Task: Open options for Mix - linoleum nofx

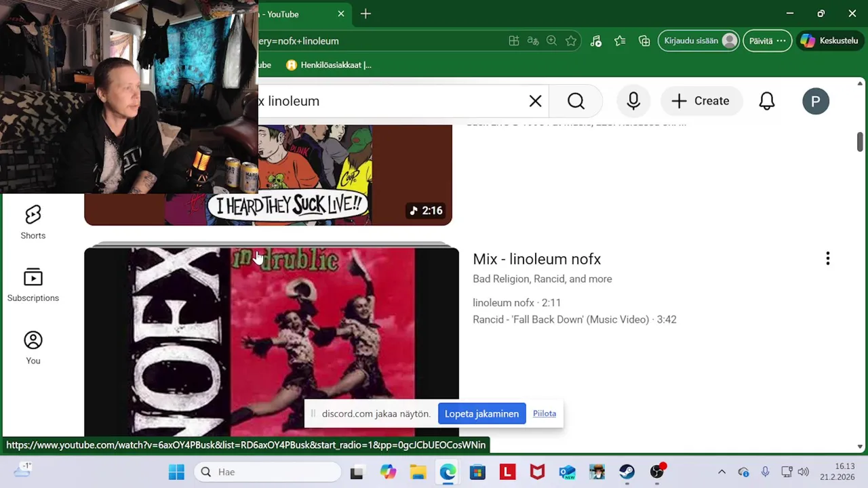Action: (x=827, y=258)
